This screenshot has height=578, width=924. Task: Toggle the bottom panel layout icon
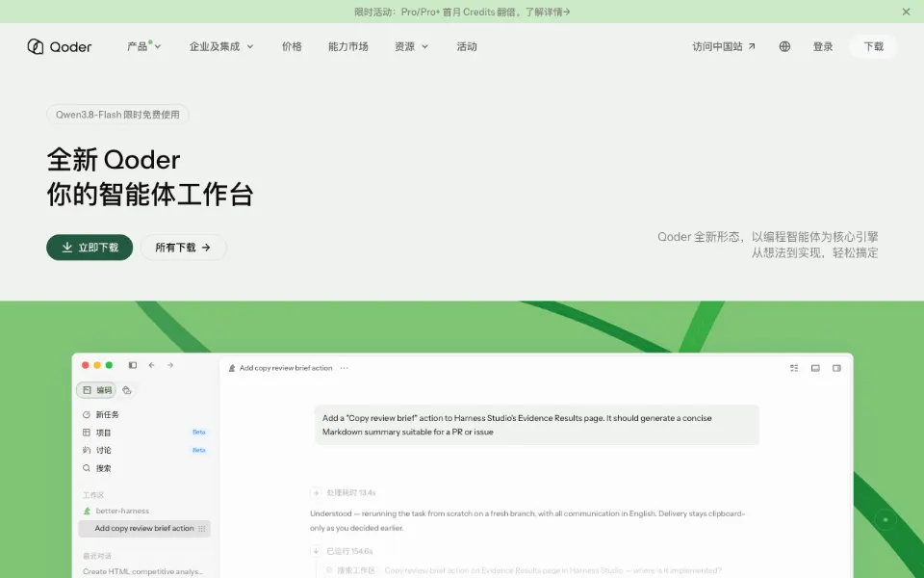815,368
